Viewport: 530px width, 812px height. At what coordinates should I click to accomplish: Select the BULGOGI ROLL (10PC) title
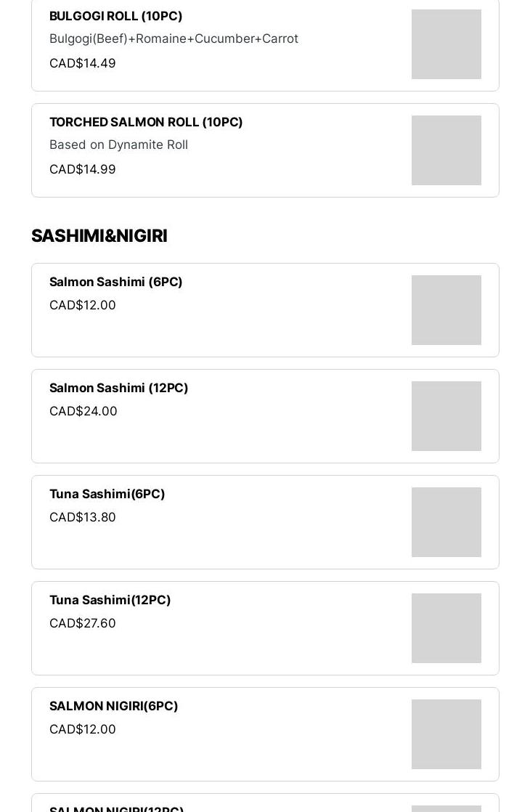click(x=115, y=16)
